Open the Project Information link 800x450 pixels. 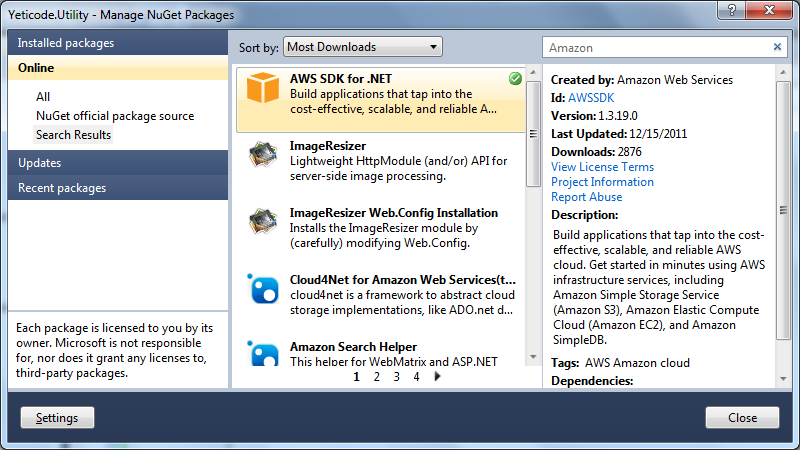coord(602,182)
